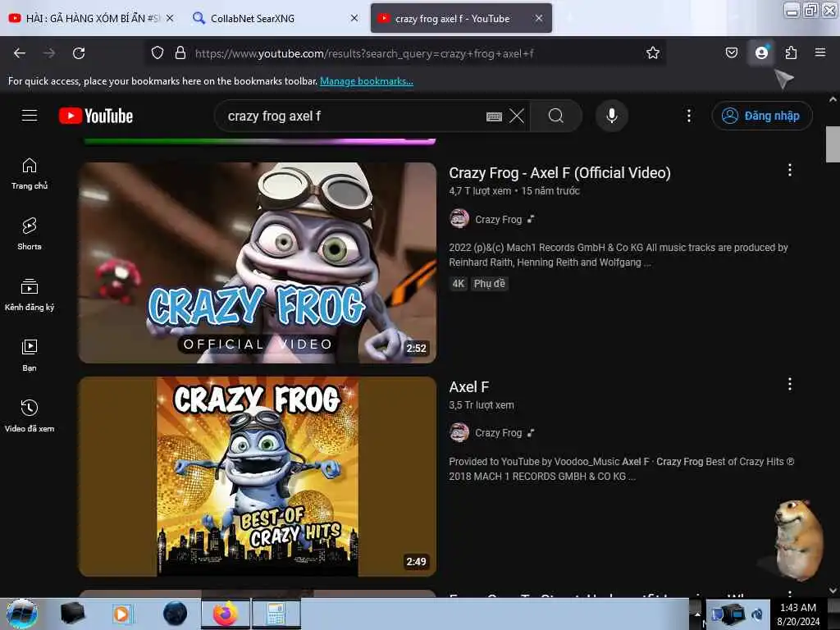Click page scrollbar thumb
Image resolution: width=840 pixels, height=630 pixels.
pyautogui.click(x=833, y=144)
